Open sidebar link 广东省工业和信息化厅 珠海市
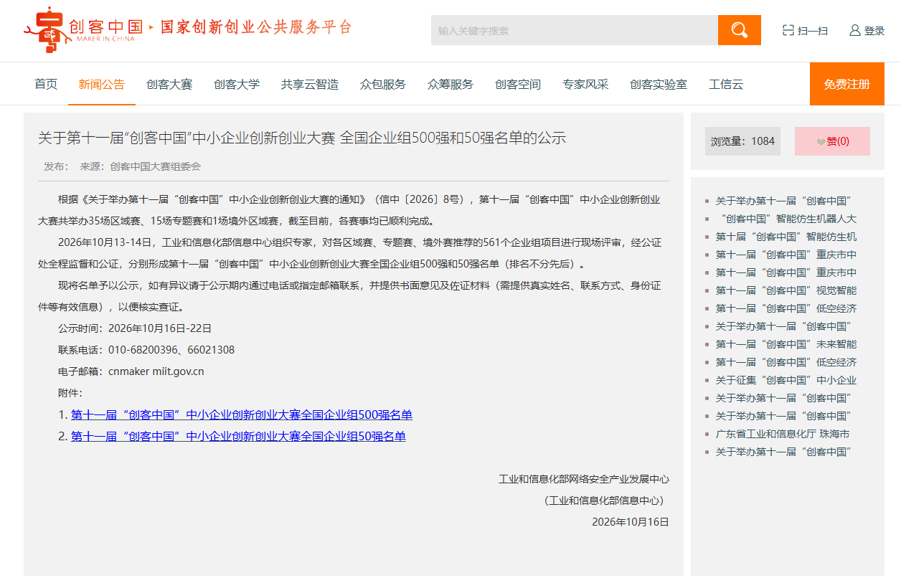 point(783,434)
